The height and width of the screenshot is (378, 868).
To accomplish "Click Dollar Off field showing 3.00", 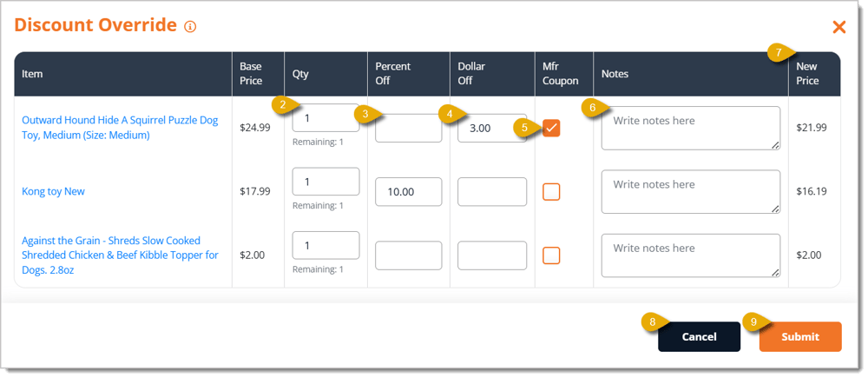I will [x=492, y=128].
